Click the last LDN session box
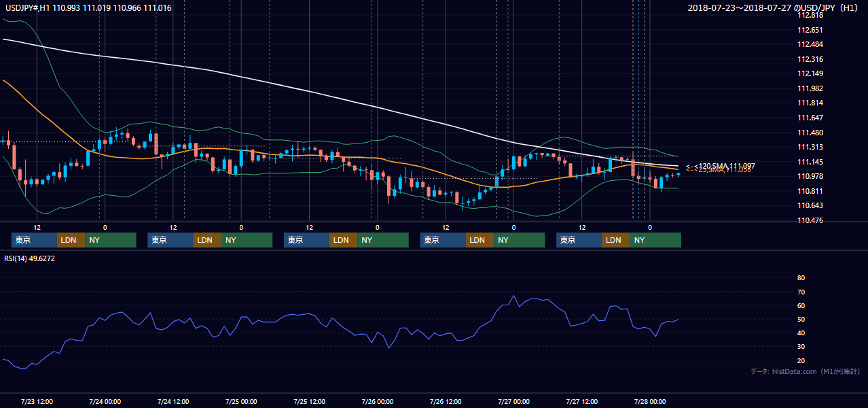 point(616,240)
